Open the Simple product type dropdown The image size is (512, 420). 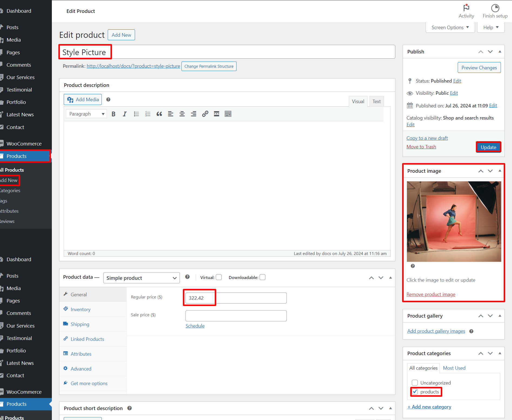142,278
